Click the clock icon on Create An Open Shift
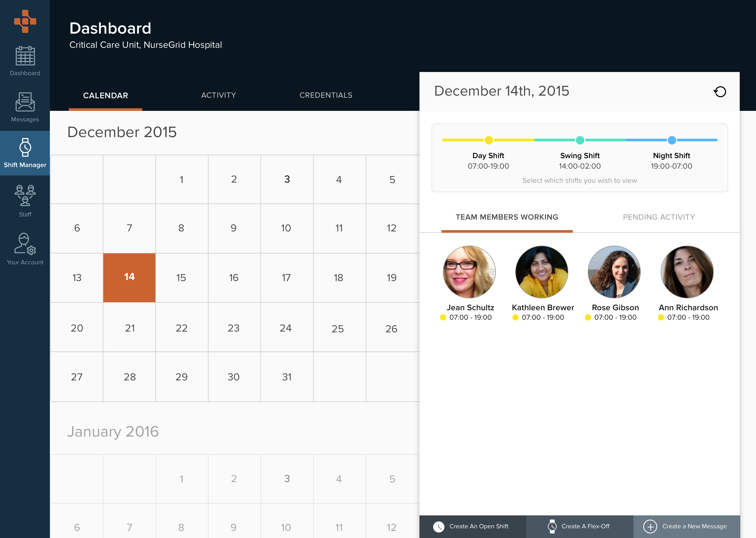This screenshot has height=538, width=756. tap(439, 526)
